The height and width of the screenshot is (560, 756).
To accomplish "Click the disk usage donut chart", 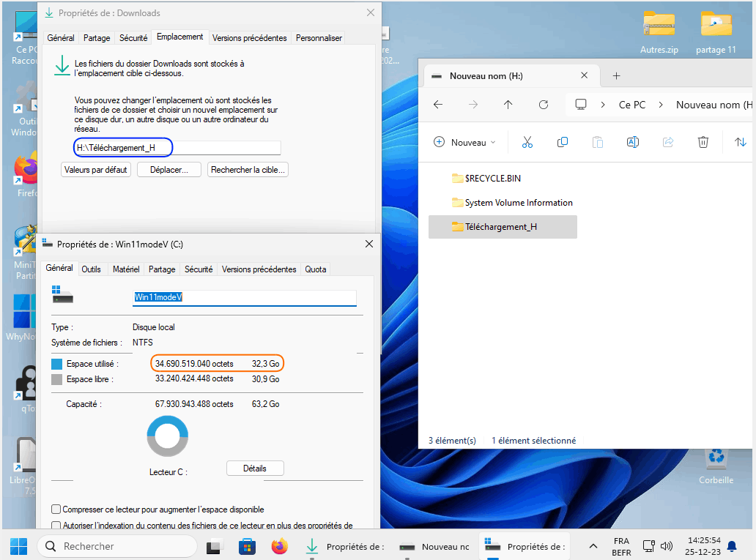I will coord(167,436).
